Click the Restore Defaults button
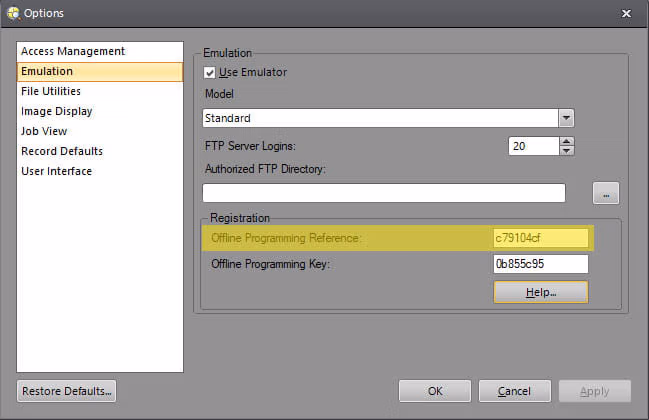 pos(67,390)
